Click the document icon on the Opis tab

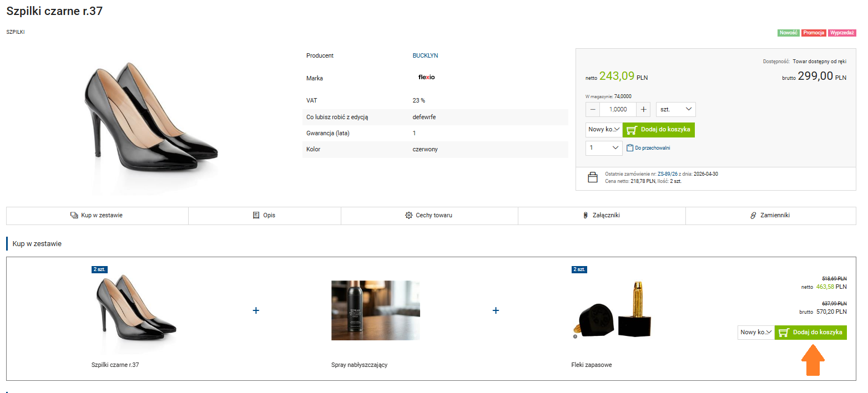click(x=256, y=215)
